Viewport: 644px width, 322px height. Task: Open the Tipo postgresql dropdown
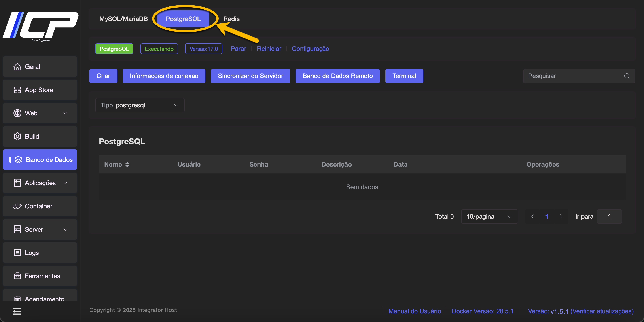pos(140,105)
